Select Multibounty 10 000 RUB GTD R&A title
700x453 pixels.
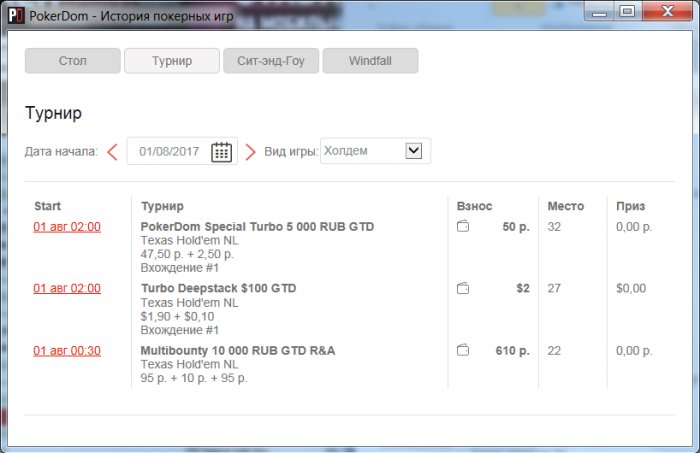click(x=238, y=350)
